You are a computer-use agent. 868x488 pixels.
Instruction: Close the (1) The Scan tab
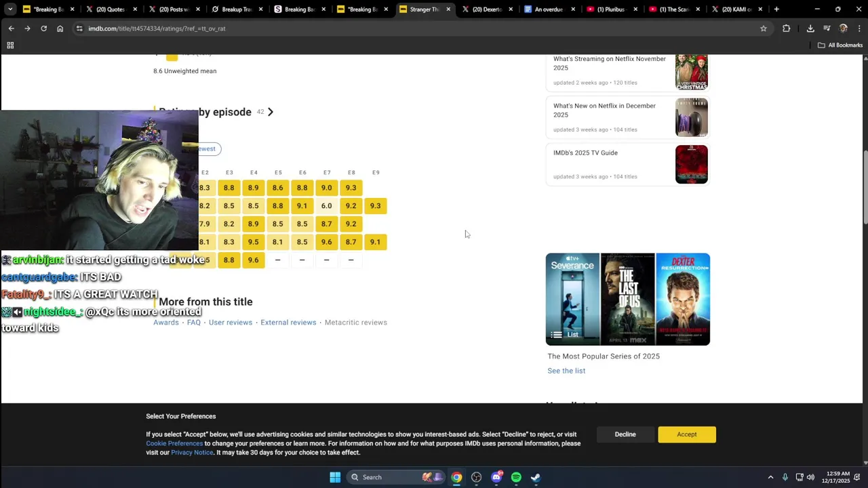tap(698, 9)
